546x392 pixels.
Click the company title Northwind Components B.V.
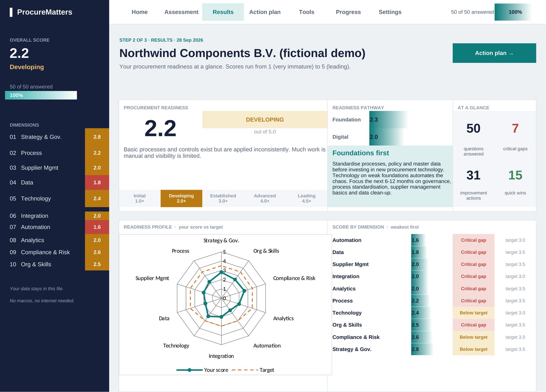(242, 53)
